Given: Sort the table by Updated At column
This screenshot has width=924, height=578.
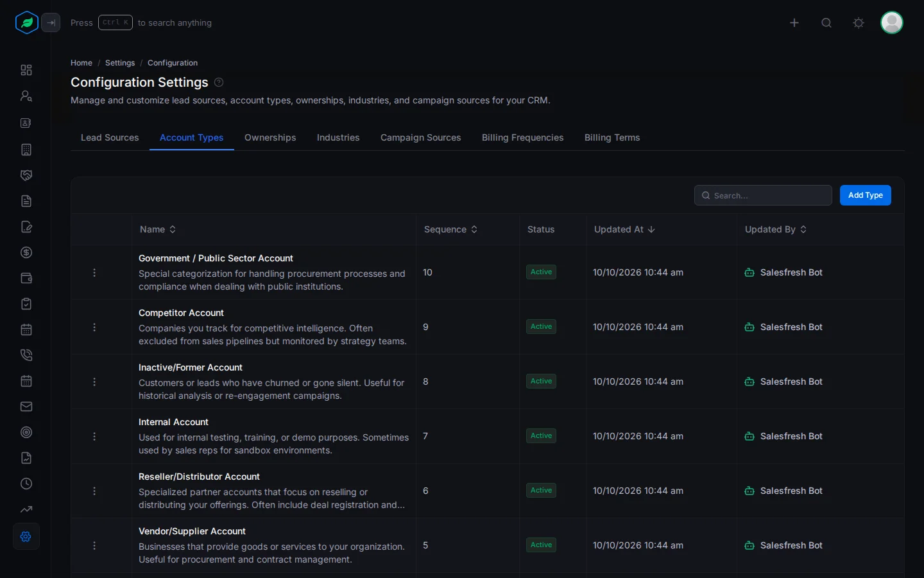Looking at the screenshot, I should pyautogui.click(x=624, y=229).
